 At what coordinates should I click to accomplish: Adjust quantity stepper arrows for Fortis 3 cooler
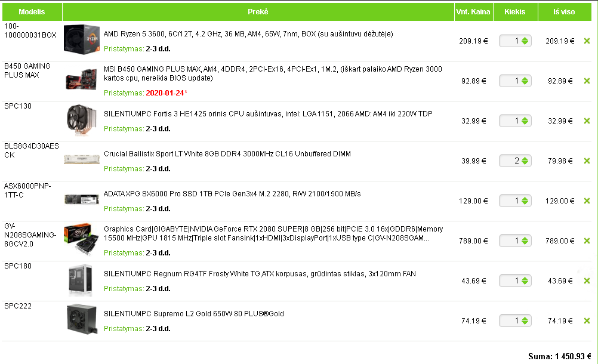[525, 121]
